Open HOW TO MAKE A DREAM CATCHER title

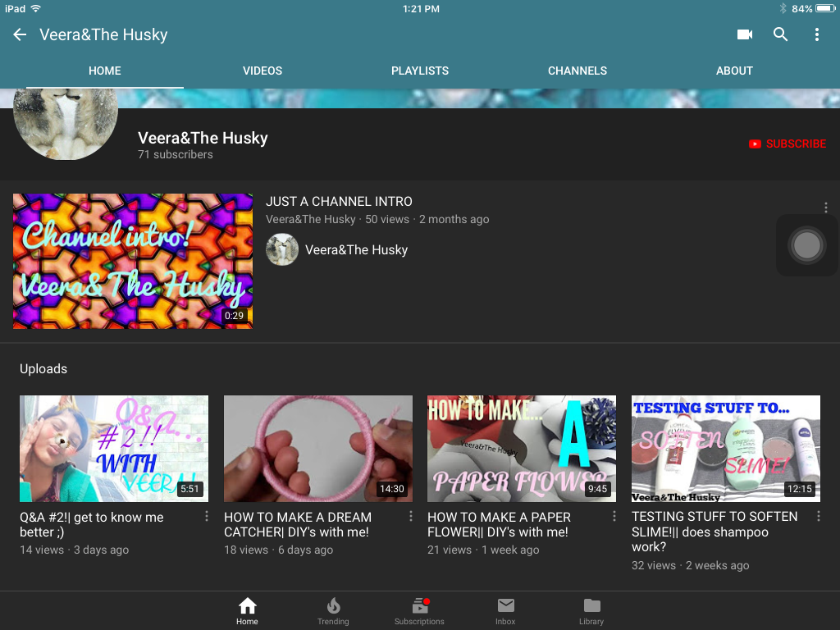pyautogui.click(x=297, y=524)
